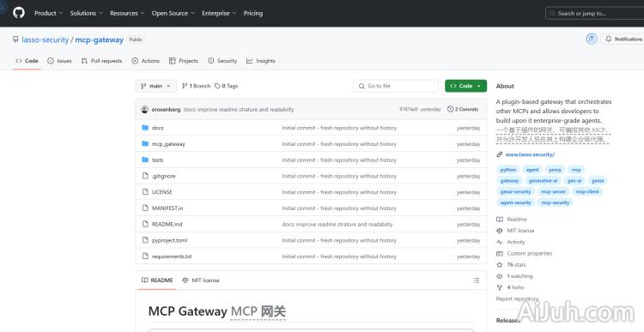Click the pyproject.toml file icon
The image size is (644, 332).
[145, 239]
